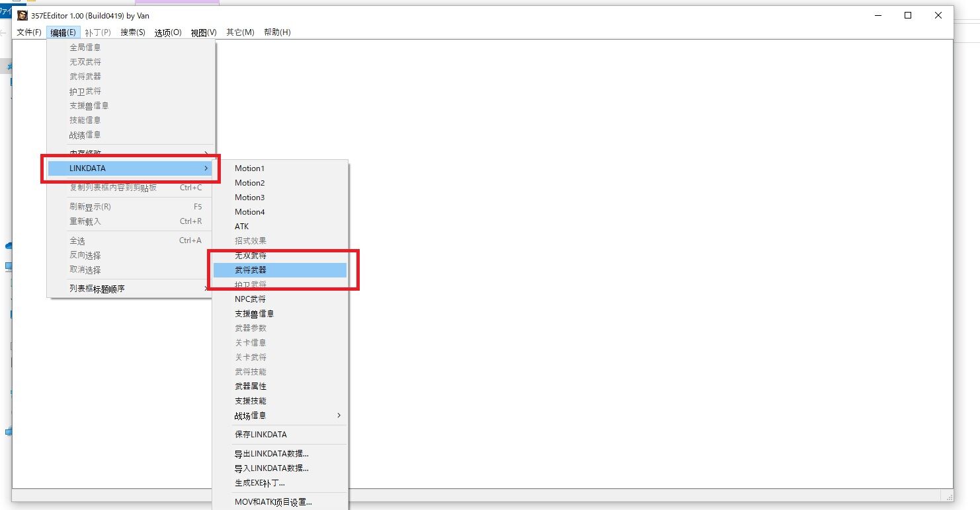Select Motion4 in the LINKDATA submenu
The height and width of the screenshot is (510, 980).
point(281,212)
